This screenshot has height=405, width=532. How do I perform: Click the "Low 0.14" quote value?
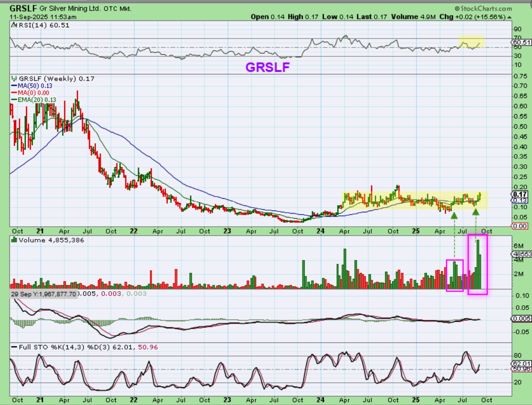coord(338,17)
